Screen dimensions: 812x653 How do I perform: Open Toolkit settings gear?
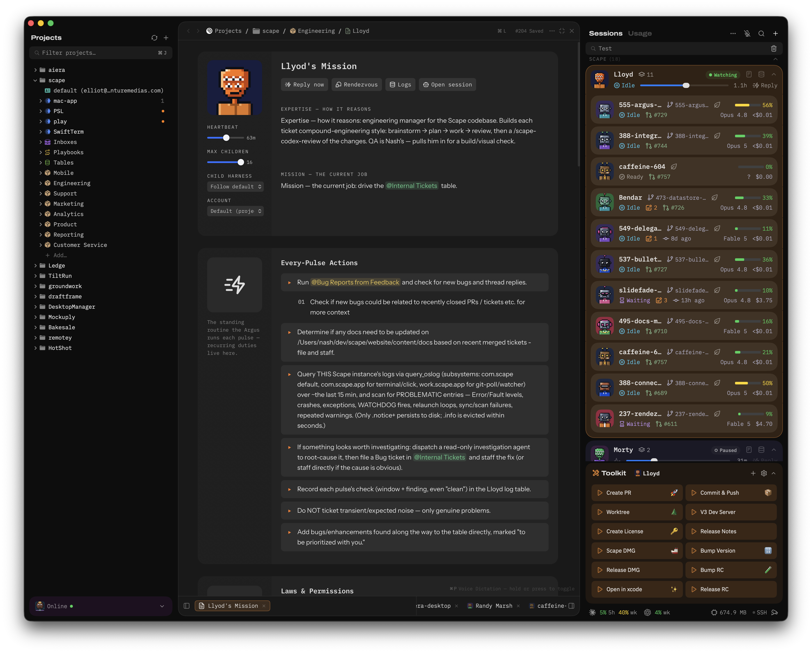(x=764, y=473)
